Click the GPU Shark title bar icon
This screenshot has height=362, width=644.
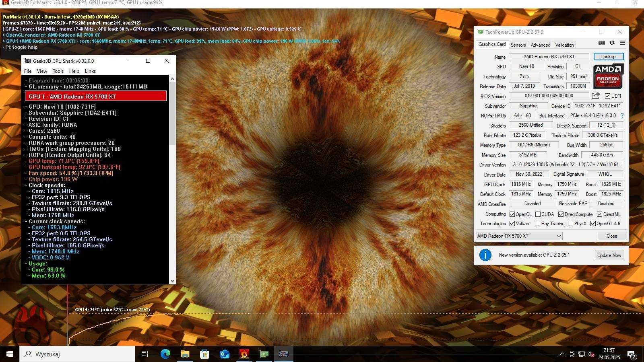pos(28,61)
